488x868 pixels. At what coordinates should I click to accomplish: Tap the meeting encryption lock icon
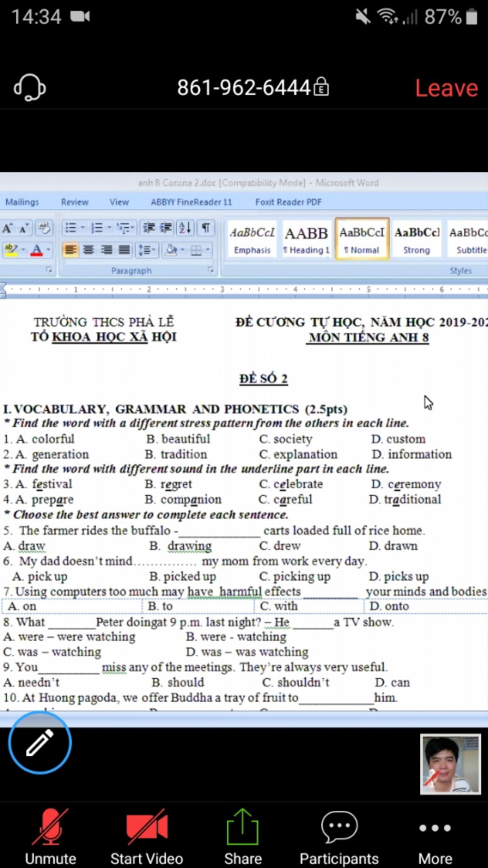[x=321, y=87]
